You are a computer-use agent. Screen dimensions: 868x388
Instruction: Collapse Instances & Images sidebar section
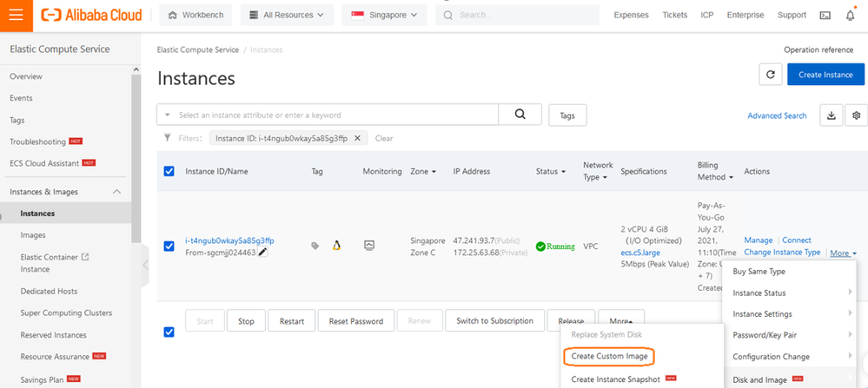point(117,191)
